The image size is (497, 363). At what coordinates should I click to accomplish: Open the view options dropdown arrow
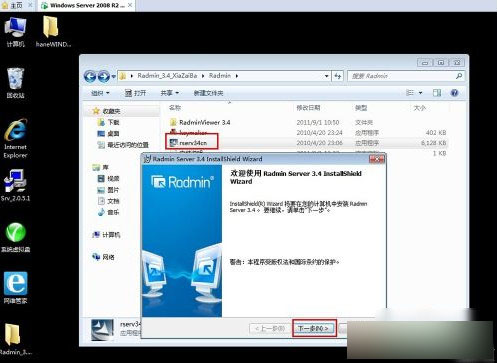[x=420, y=93]
